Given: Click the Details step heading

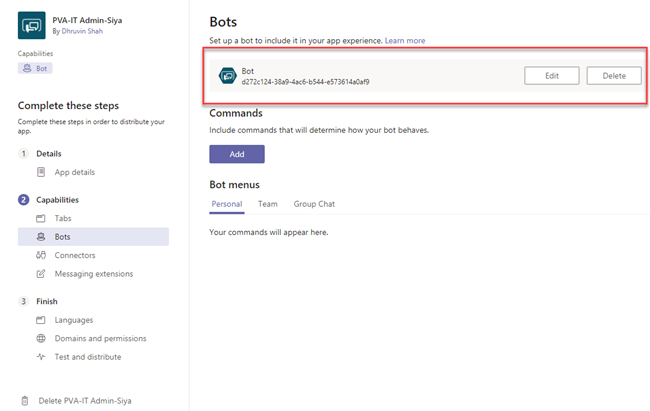Looking at the screenshot, I should [49, 153].
